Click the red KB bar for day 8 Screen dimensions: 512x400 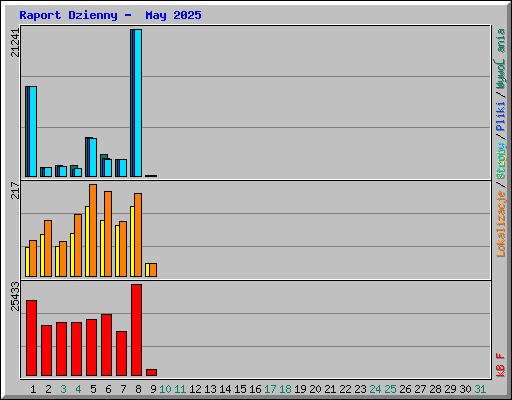136,330
